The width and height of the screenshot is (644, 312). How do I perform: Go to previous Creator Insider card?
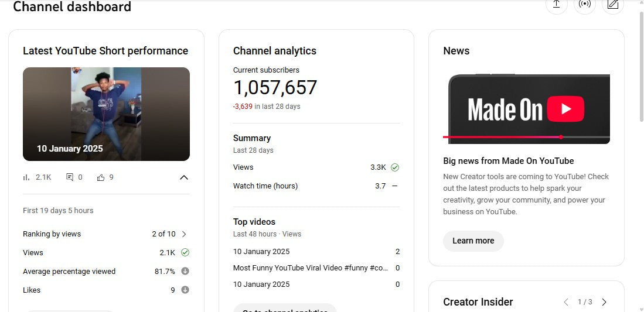[566, 302]
